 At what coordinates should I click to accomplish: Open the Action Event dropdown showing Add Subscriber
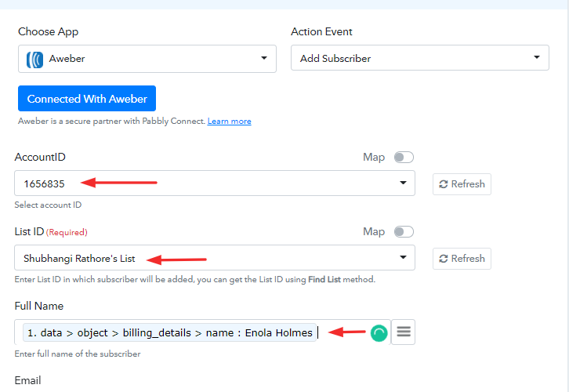(x=420, y=58)
